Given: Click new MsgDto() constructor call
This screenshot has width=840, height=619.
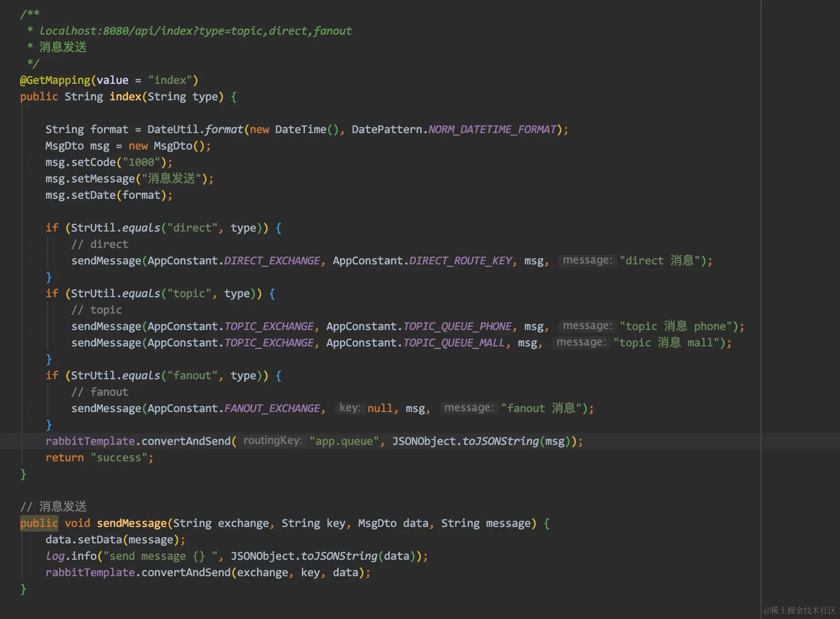Looking at the screenshot, I should point(166,146).
